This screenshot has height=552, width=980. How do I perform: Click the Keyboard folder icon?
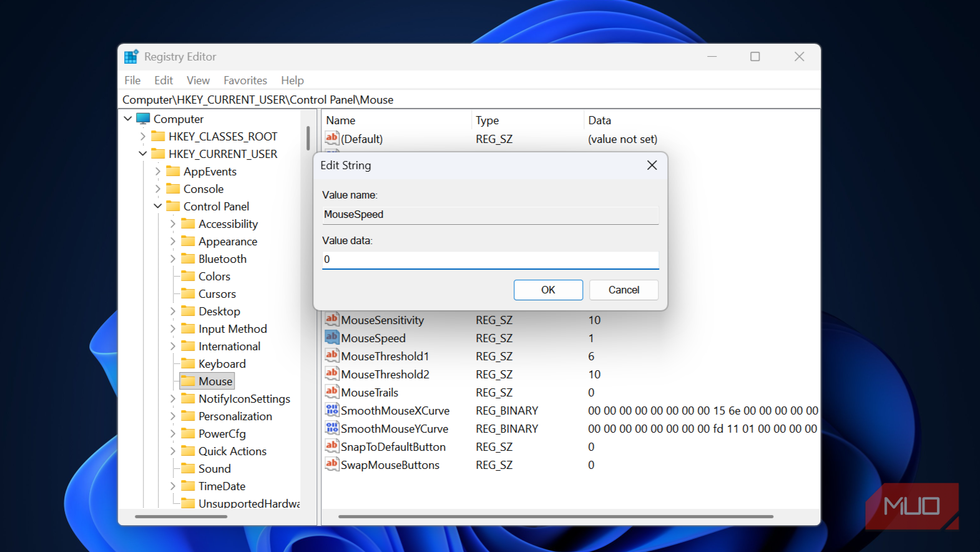coord(189,363)
